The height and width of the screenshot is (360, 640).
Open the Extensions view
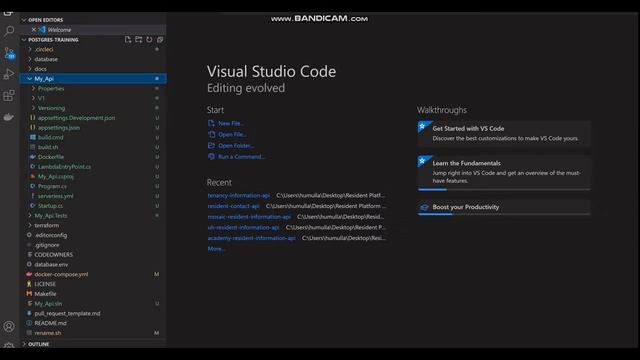[x=9, y=96]
